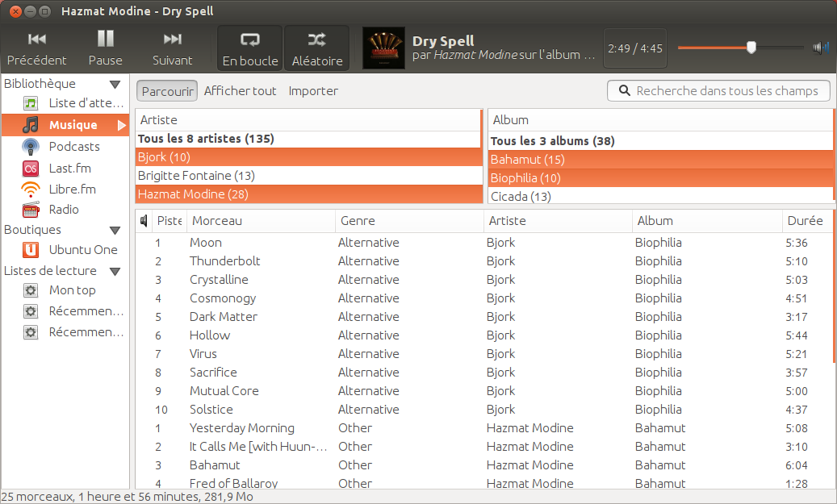
Task: Click the Album browser column header
Action: click(659, 120)
